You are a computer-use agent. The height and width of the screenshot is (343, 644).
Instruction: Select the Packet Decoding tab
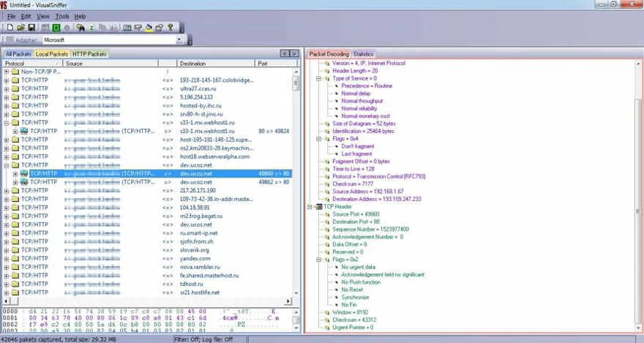coord(329,53)
